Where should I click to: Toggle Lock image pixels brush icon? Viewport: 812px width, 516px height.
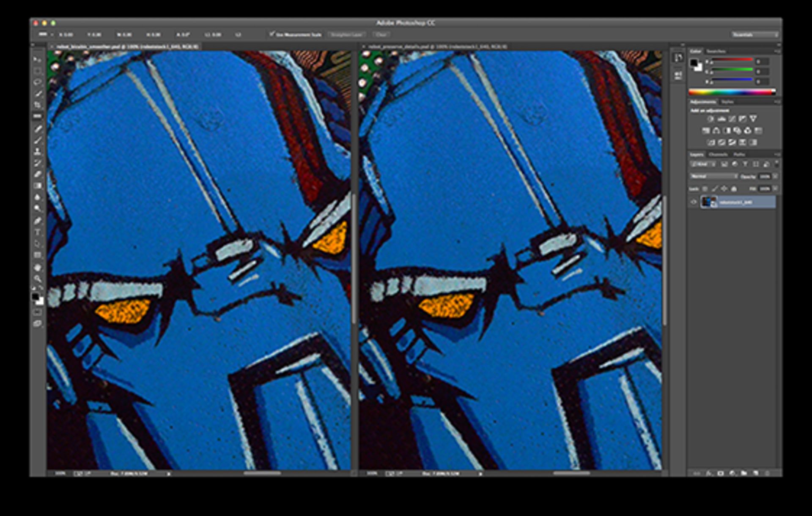[715, 189]
